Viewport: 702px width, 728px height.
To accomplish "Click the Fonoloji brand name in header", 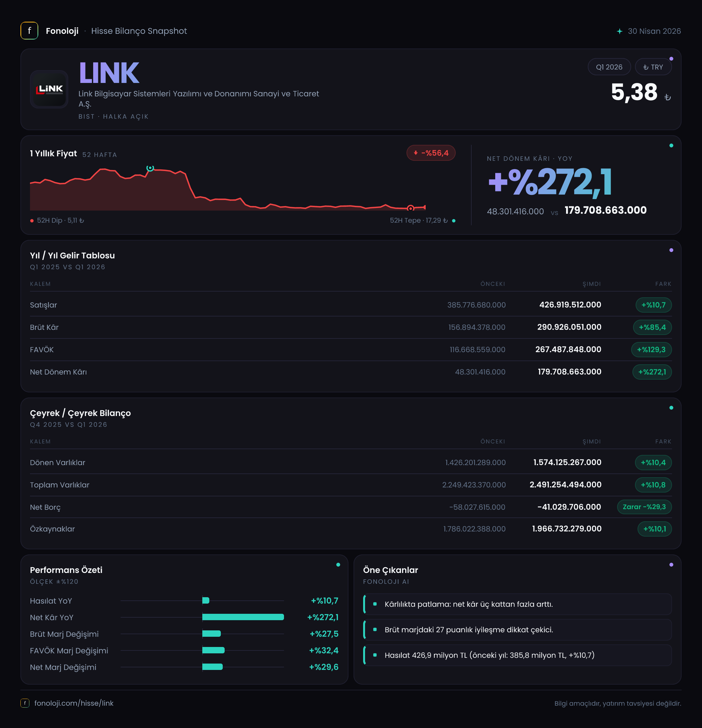I will 62,31.
